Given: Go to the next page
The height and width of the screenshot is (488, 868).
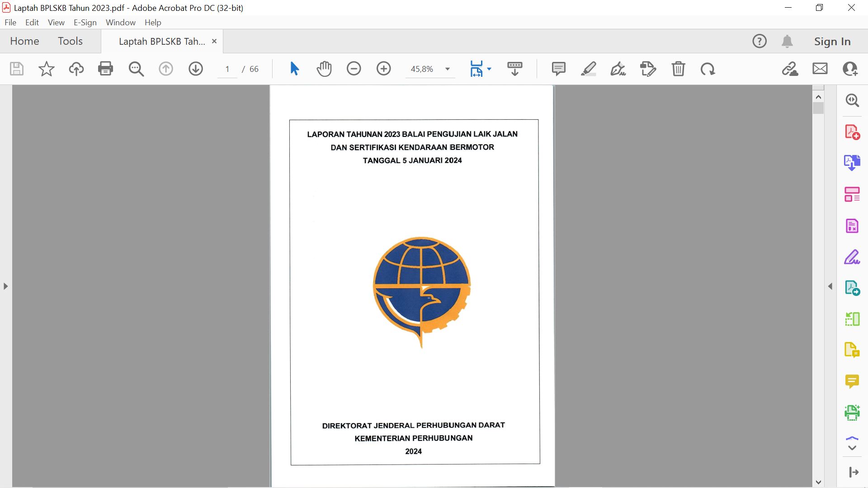Looking at the screenshot, I should click(x=195, y=69).
